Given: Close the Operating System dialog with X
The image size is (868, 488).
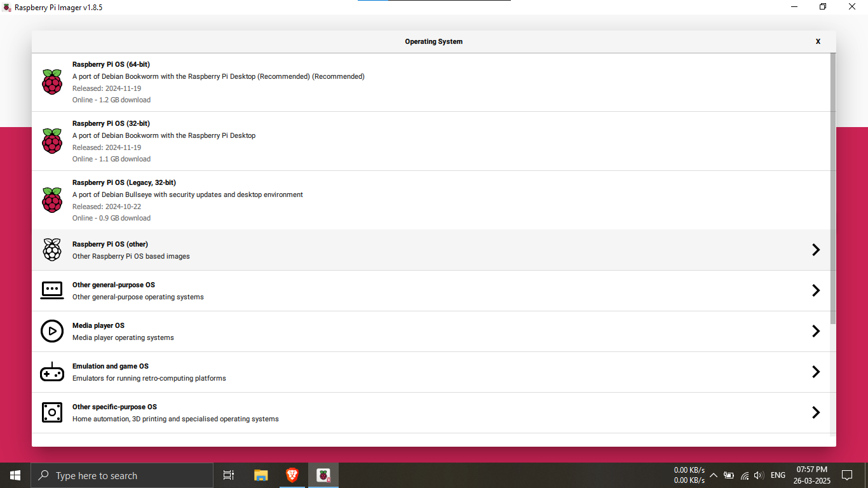Looking at the screenshot, I should click(818, 41).
